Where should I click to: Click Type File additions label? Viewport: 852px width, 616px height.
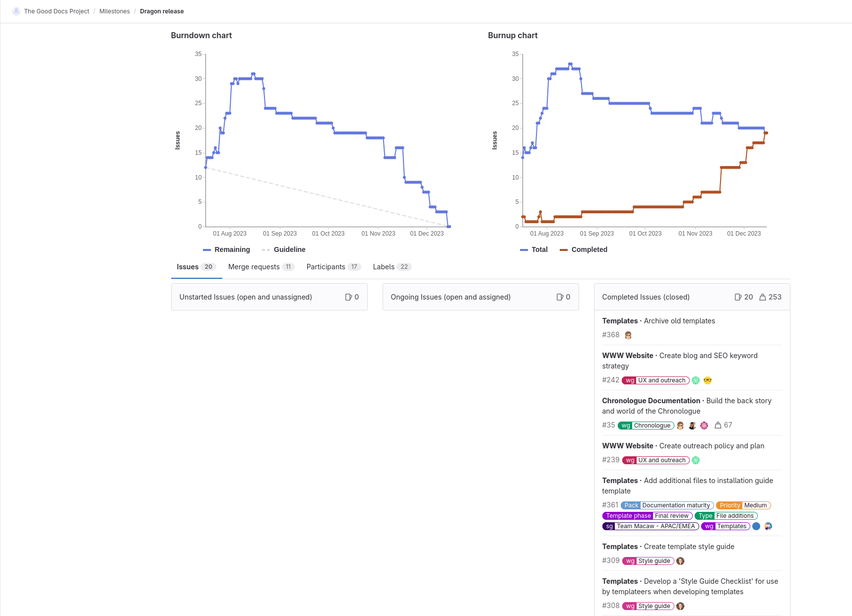[726, 516]
